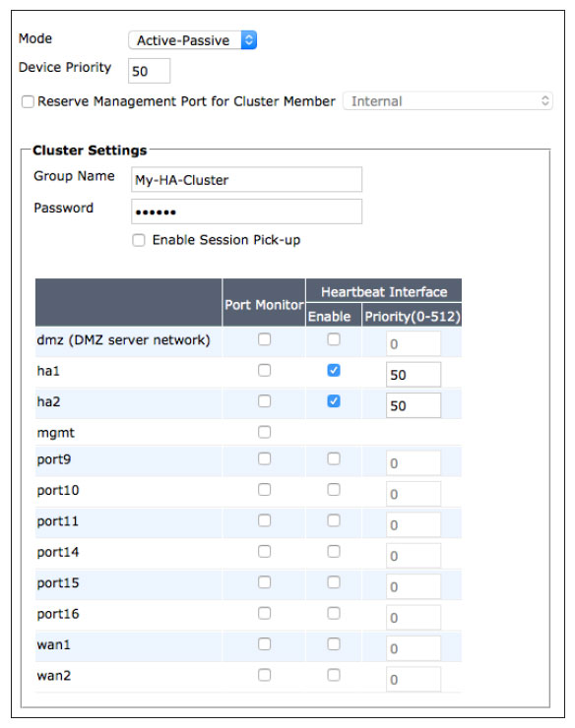The image size is (575, 728).
Task: Click heartbeat priority field for wan2
Action: click(414, 679)
